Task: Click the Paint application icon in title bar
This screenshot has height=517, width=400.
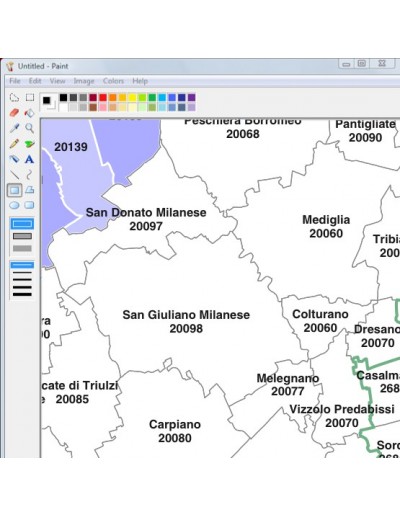Action: (10, 66)
